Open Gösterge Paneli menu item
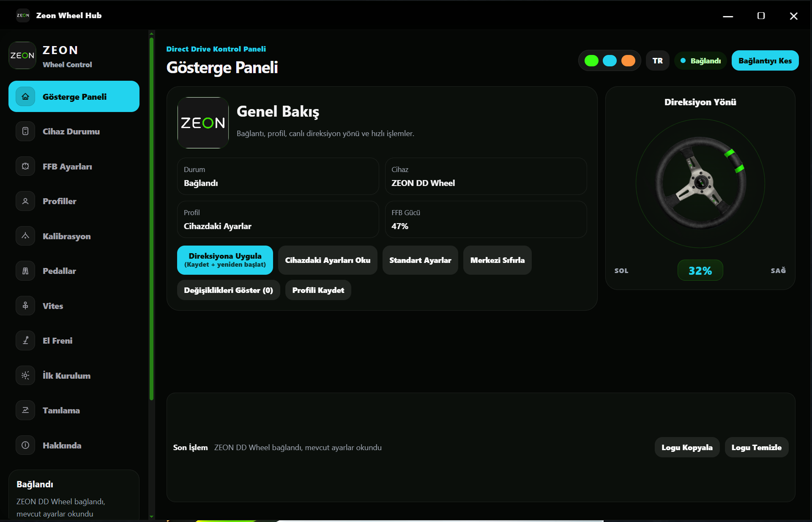Viewport: 812px width, 522px height. click(x=74, y=97)
